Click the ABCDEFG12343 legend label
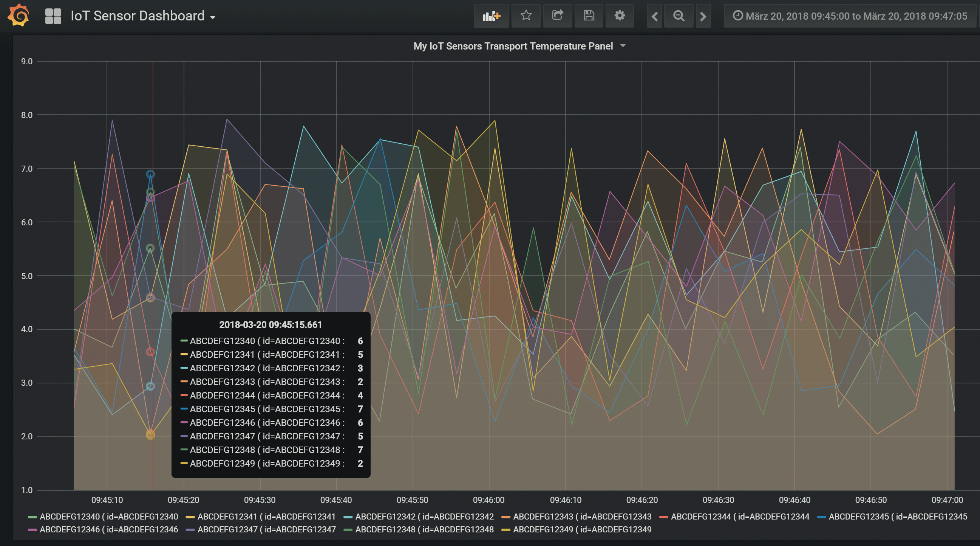980x546 pixels. pos(582,517)
